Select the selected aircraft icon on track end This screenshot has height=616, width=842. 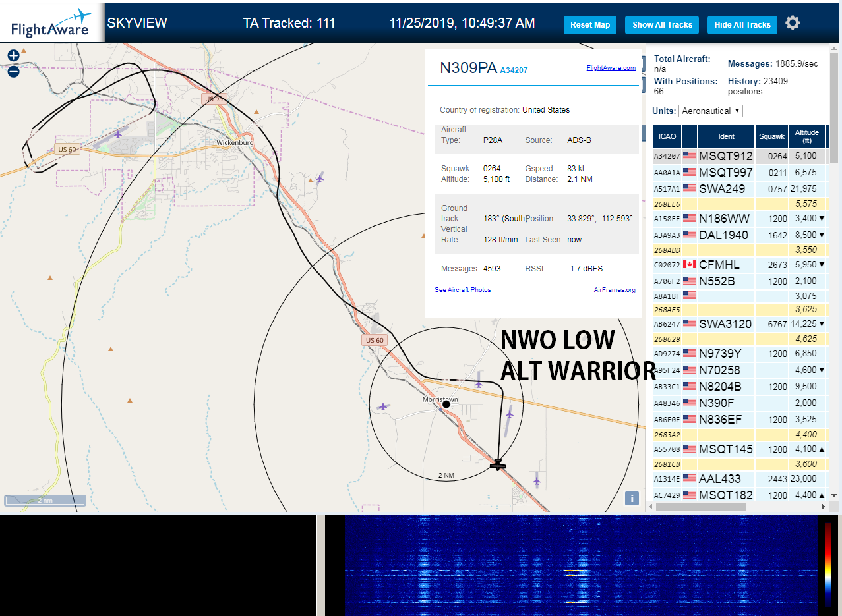click(x=498, y=464)
